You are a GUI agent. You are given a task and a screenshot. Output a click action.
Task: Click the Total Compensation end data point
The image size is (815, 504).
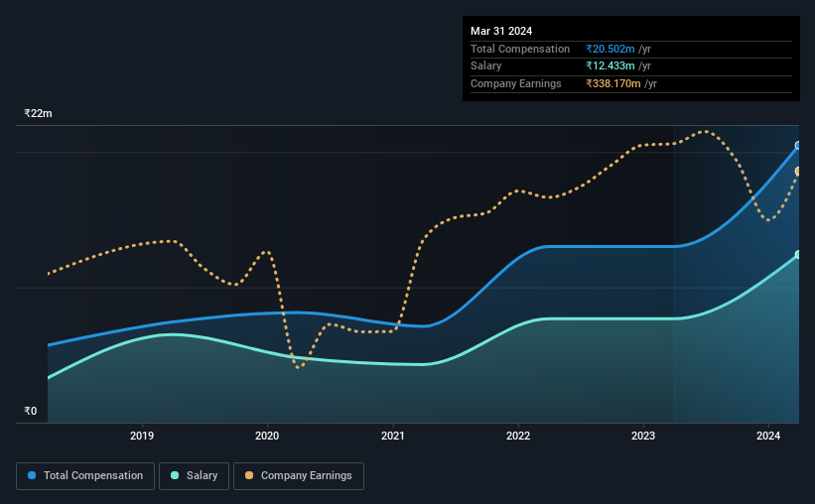click(x=798, y=146)
